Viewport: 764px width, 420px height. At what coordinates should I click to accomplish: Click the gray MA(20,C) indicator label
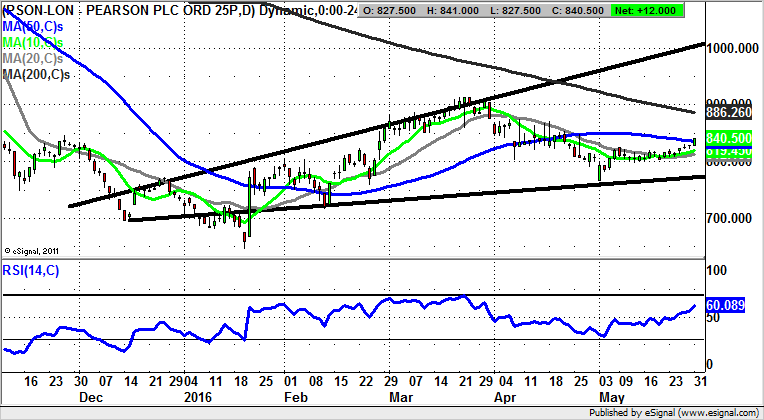tap(34, 58)
